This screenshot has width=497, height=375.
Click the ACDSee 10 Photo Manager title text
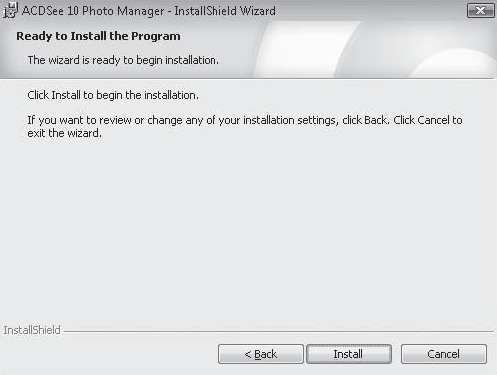(x=93, y=11)
